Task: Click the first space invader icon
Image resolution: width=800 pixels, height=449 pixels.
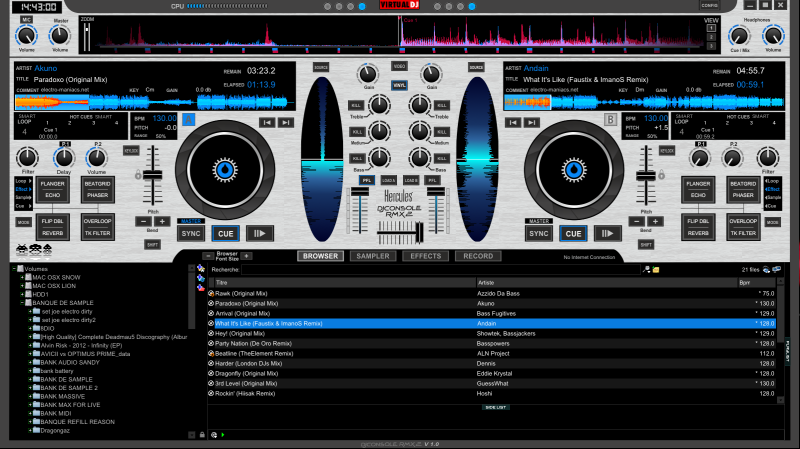Action: pyautogui.click(x=21, y=250)
